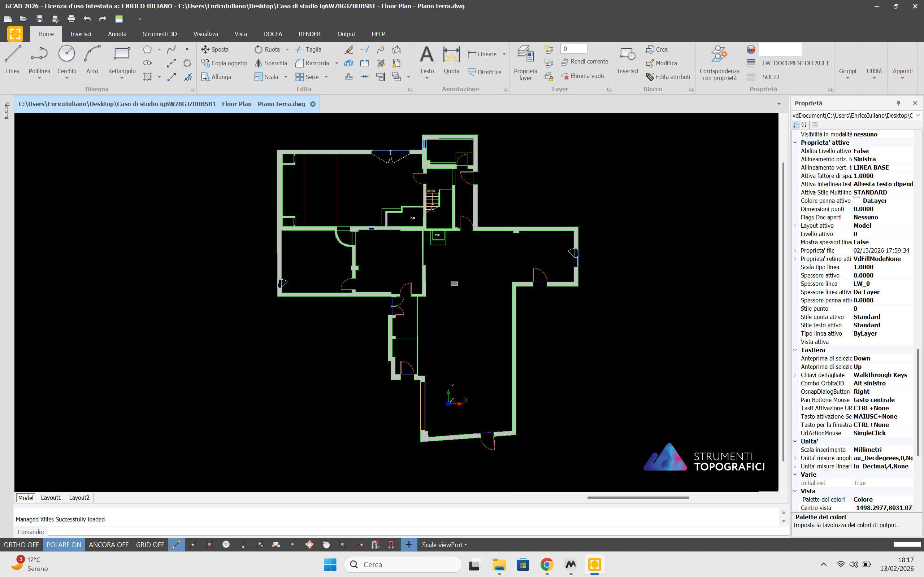This screenshot has width=924, height=577.
Task: Open the Lineare dimension dropdown arrow
Action: (x=504, y=54)
